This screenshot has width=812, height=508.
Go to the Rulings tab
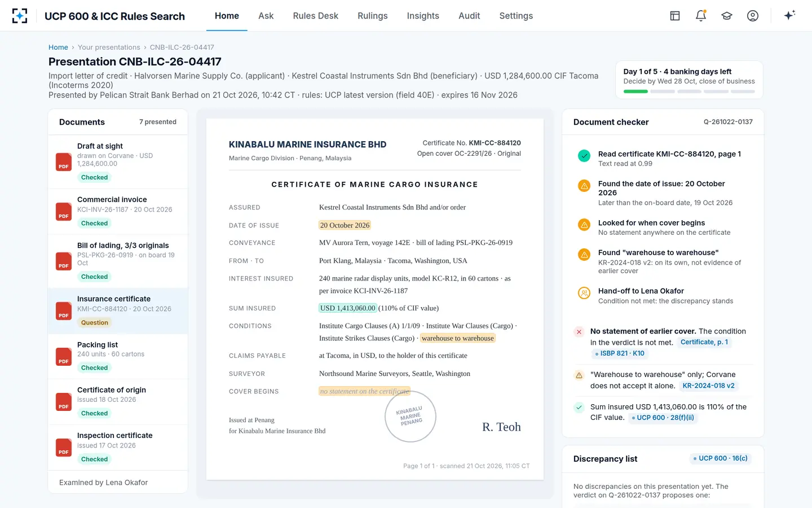[x=373, y=16]
